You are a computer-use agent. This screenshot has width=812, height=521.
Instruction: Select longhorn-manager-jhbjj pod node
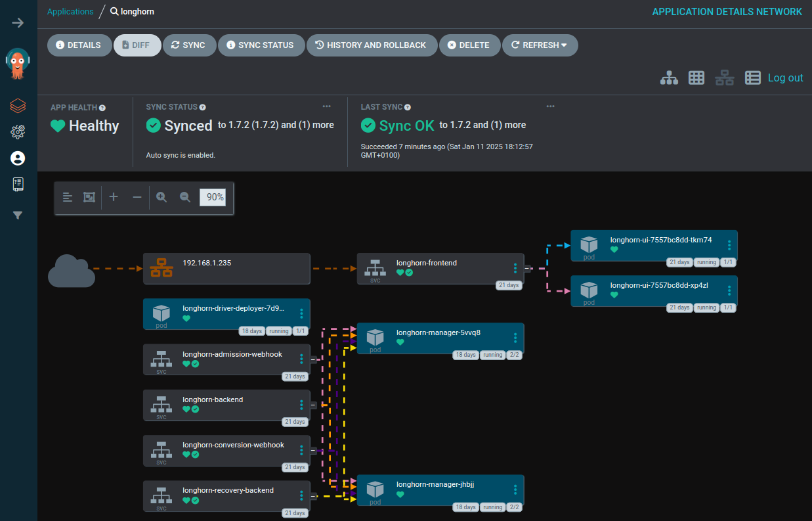point(440,490)
